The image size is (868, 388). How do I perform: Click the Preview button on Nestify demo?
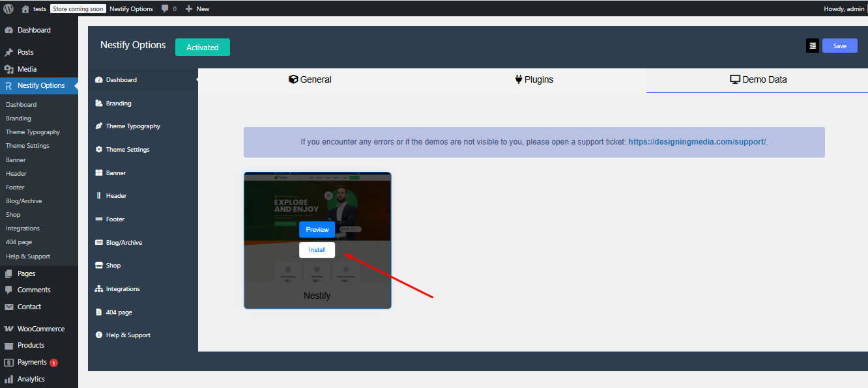click(317, 229)
